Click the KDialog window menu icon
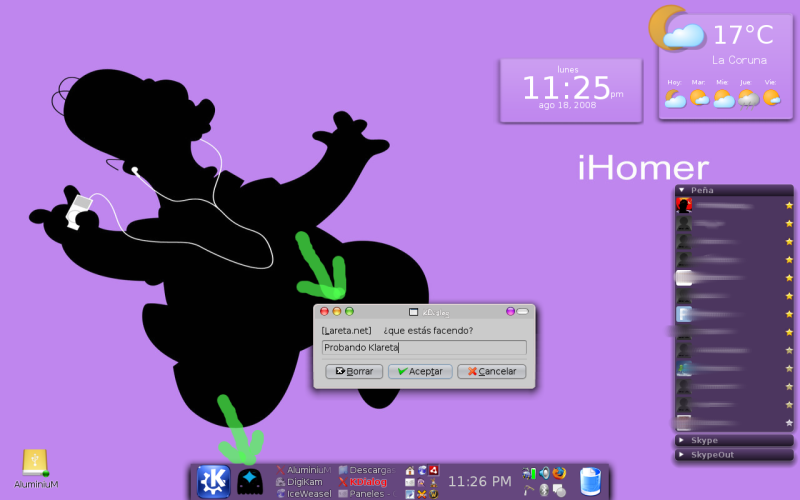This screenshot has width=800, height=500. pos(413,312)
